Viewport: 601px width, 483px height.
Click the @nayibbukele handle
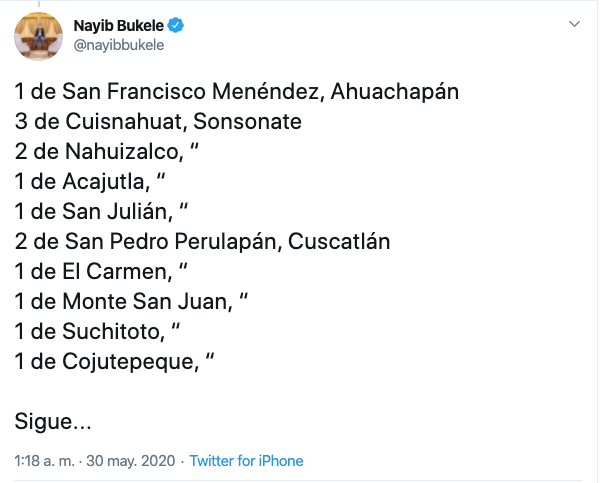click(x=118, y=45)
